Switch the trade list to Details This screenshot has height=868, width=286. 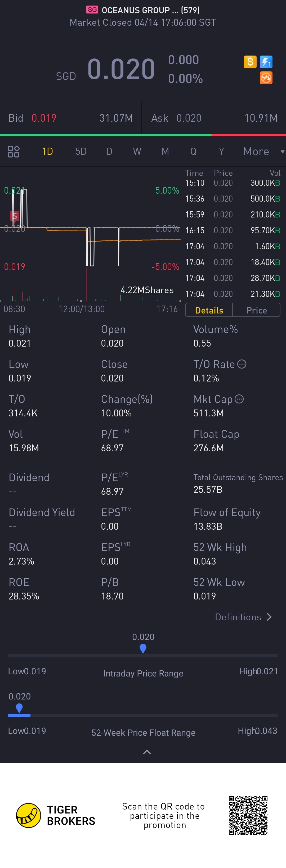[209, 310]
